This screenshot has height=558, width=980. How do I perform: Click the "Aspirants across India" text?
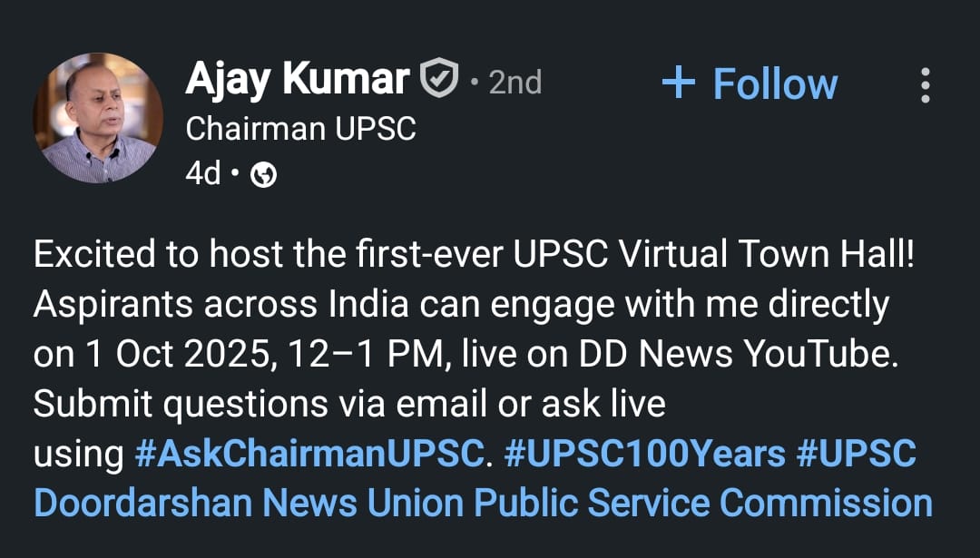click(190, 306)
